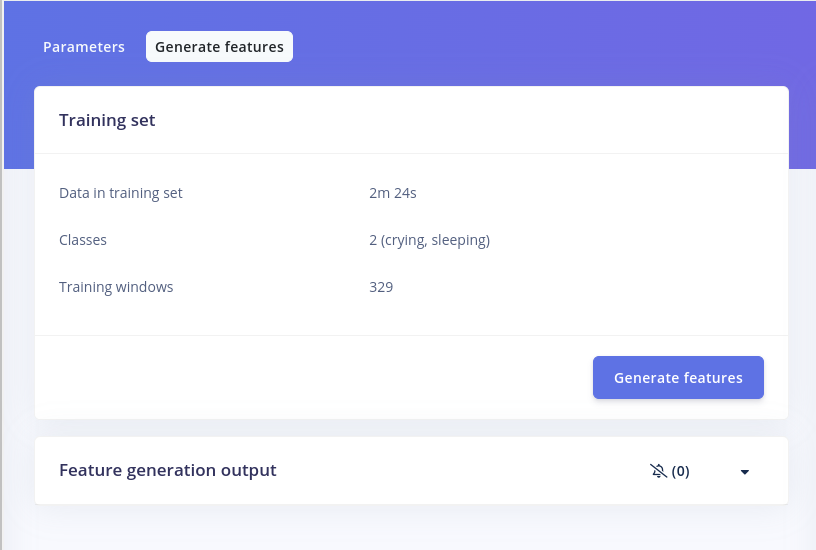Click the Training windows label
Screen dimensions: 816x550
coord(116,287)
